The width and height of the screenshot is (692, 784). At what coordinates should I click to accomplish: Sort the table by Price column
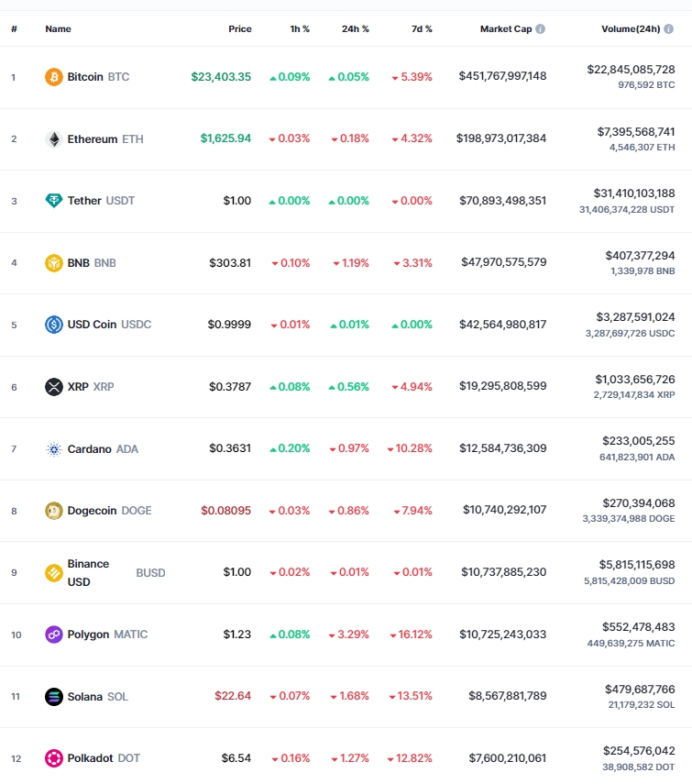coord(240,29)
